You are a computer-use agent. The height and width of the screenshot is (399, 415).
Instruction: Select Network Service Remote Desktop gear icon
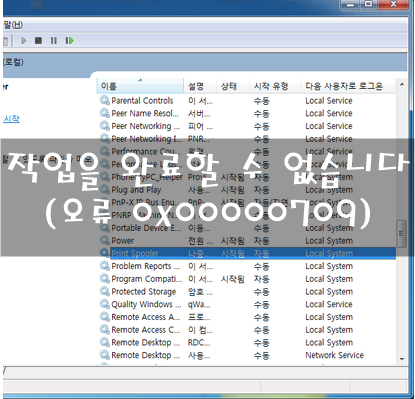coord(105,355)
